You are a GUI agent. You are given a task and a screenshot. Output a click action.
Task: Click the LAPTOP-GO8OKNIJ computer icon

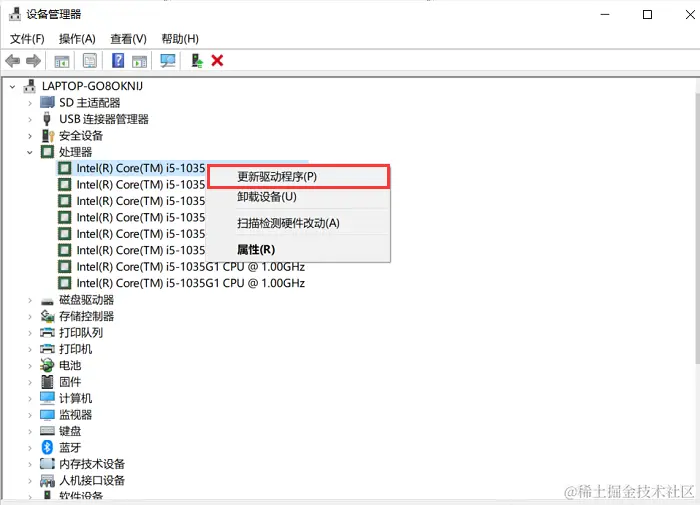(x=29, y=86)
